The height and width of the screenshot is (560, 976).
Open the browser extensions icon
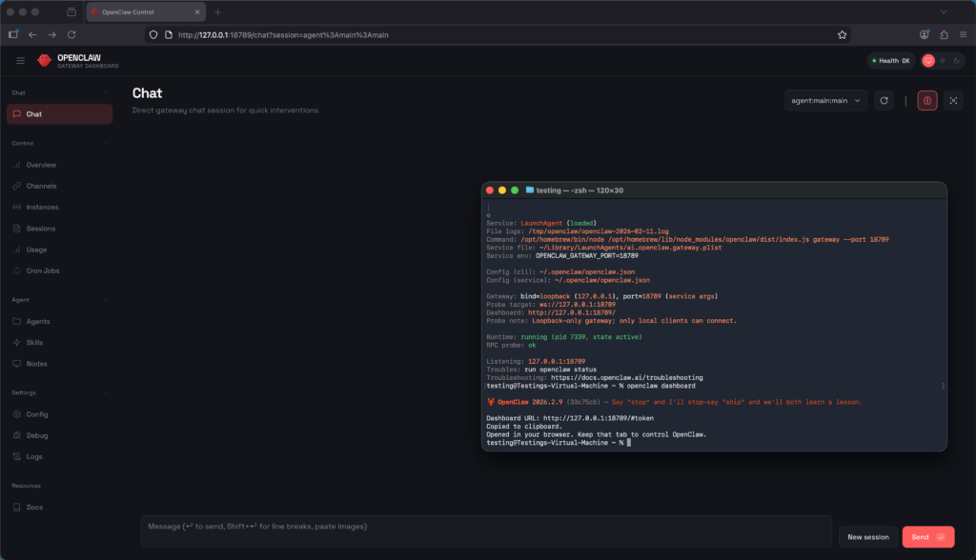945,35
